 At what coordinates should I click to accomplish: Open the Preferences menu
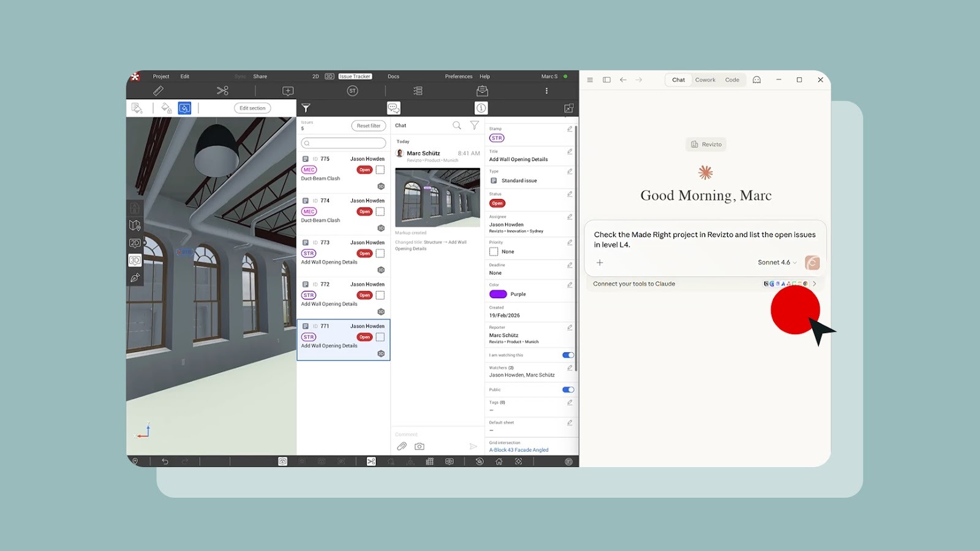pyautogui.click(x=459, y=77)
